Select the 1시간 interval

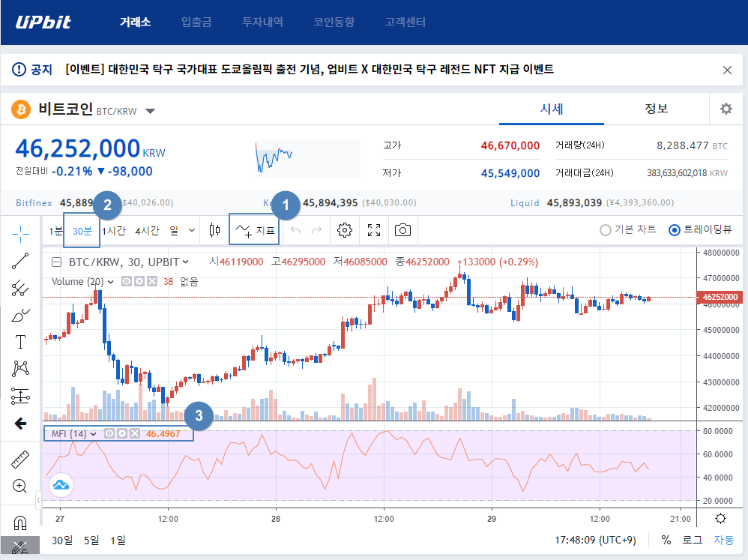pyautogui.click(x=114, y=231)
